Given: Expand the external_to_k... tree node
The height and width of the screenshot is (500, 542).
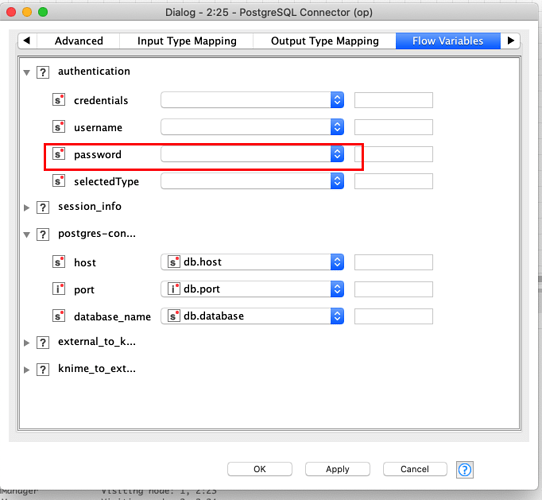Looking at the screenshot, I should pos(27,343).
